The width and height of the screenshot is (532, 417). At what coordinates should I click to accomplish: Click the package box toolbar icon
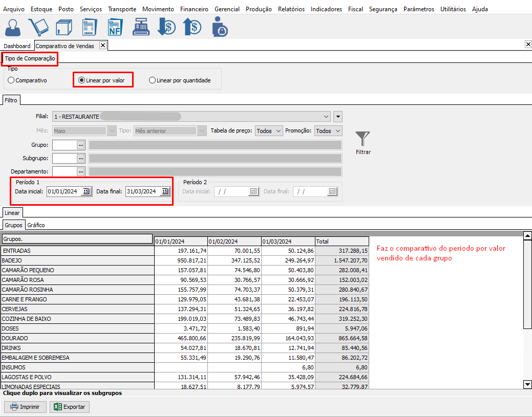click(64, 27)
